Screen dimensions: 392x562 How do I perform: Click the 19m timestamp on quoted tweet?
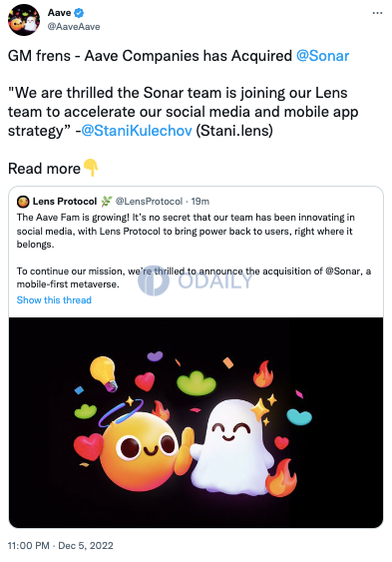tap(200, 202)
